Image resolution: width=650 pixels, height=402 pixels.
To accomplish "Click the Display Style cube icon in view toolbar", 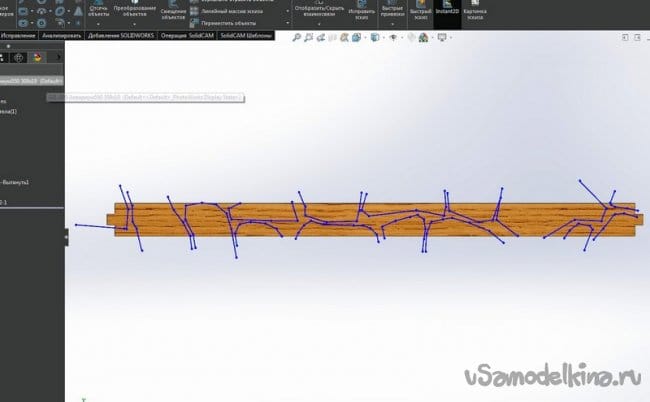I will click(375, 37).
